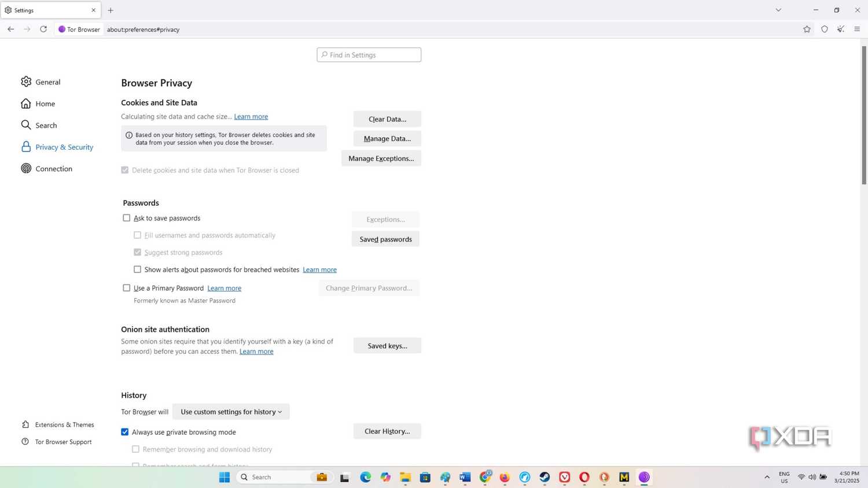Image resolution: width=868 pixels, height=488 pixels.
Task: Click the Tor Browser identity box in address bar
Action: [79, 29]
